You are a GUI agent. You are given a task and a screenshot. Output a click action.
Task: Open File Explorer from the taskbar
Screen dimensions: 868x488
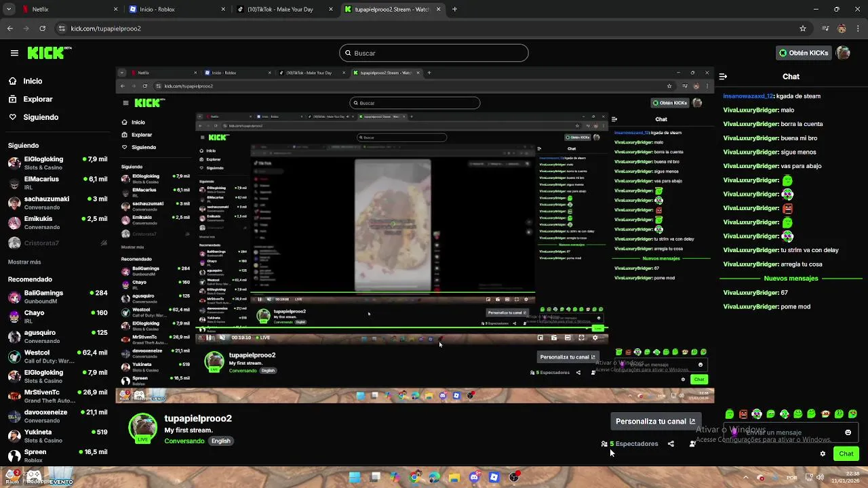(454, 477)
